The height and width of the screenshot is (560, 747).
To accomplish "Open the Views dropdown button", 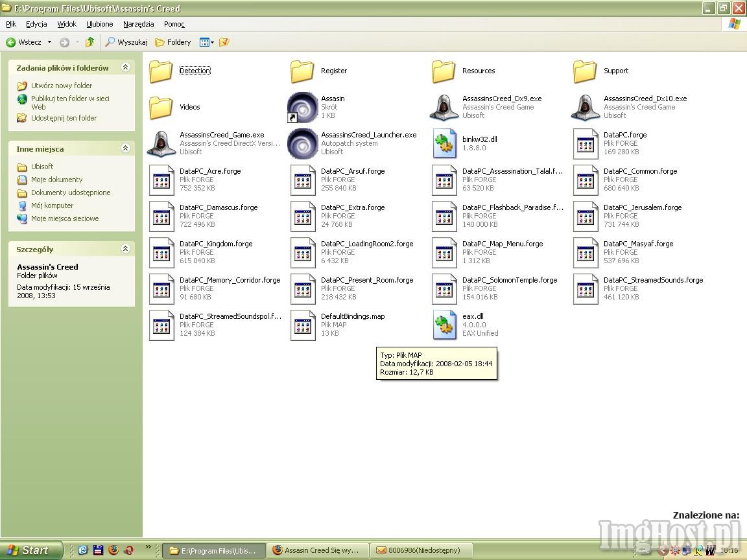I will (207, 42).
